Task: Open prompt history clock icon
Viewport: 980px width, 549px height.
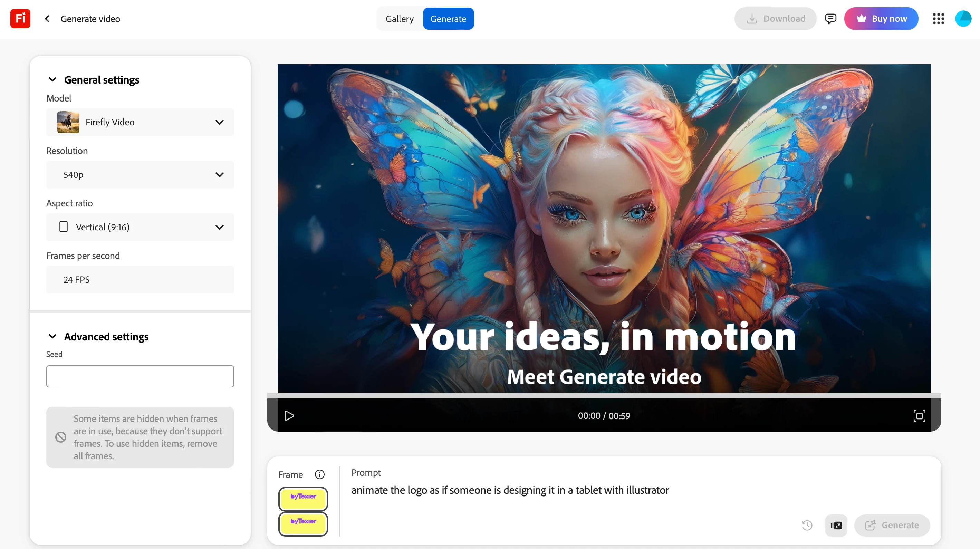Action: (807, 526)
